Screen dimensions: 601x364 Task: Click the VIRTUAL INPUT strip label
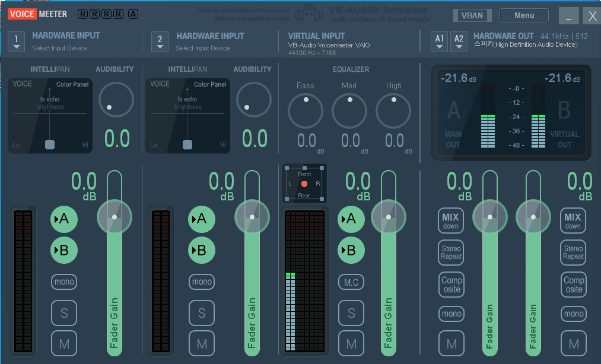317,36
